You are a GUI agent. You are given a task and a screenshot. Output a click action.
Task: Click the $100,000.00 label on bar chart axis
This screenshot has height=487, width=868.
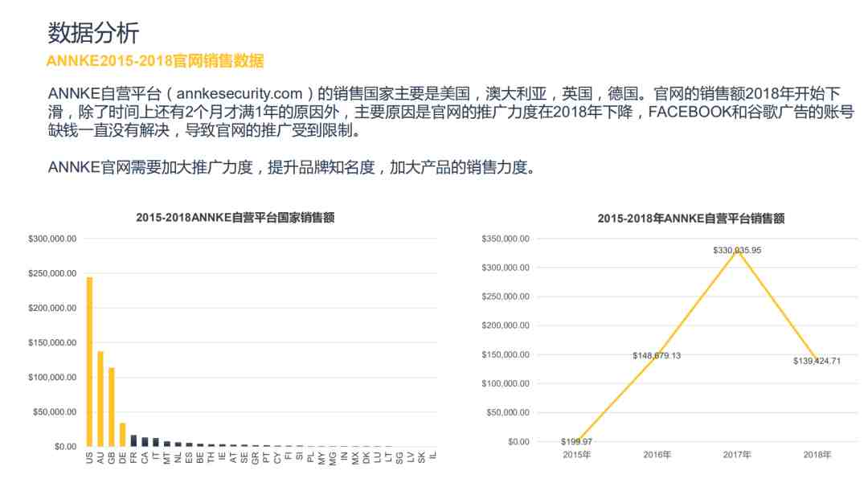pos(52,378)
